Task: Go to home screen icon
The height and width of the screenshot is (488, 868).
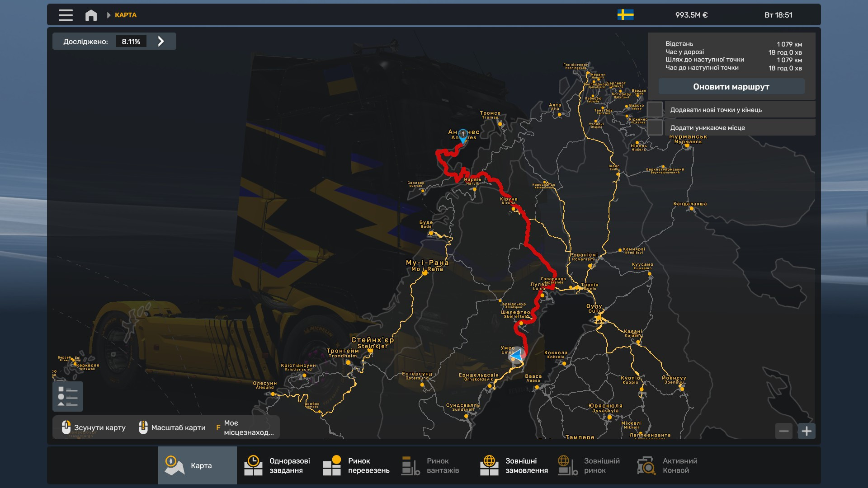Action: (x=91, y=15)
